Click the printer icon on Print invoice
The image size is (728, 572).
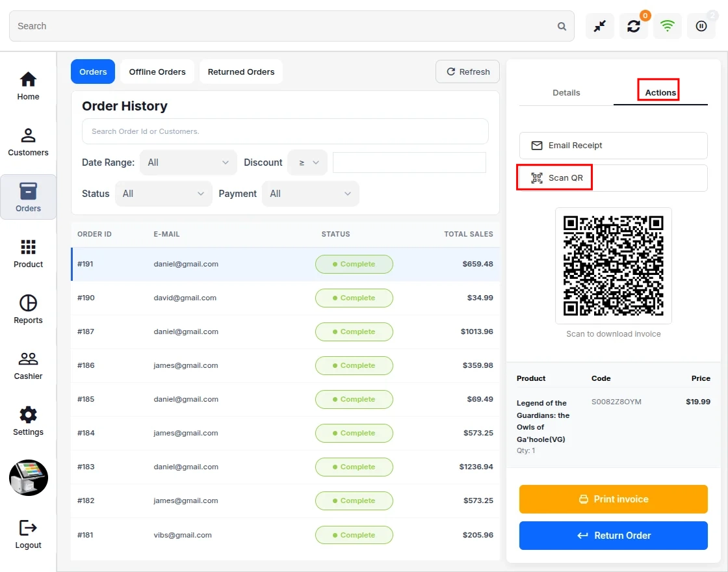coord(584,499)
